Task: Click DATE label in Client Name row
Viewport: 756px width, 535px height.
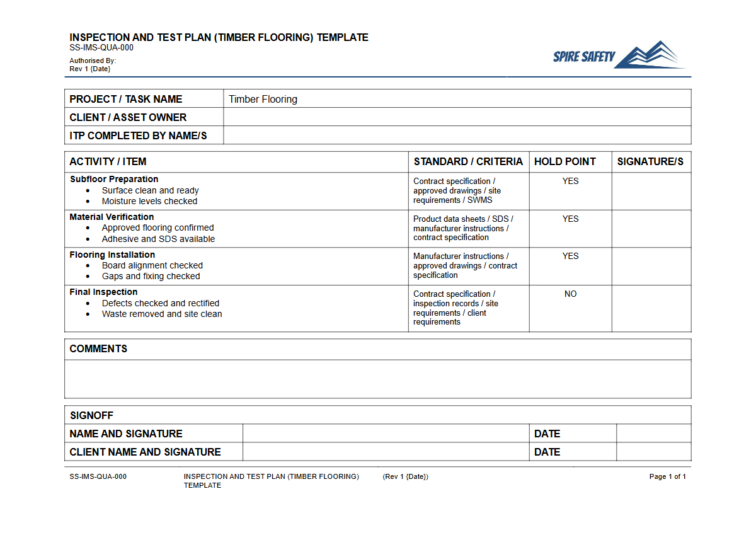Action: coord(547,452)
